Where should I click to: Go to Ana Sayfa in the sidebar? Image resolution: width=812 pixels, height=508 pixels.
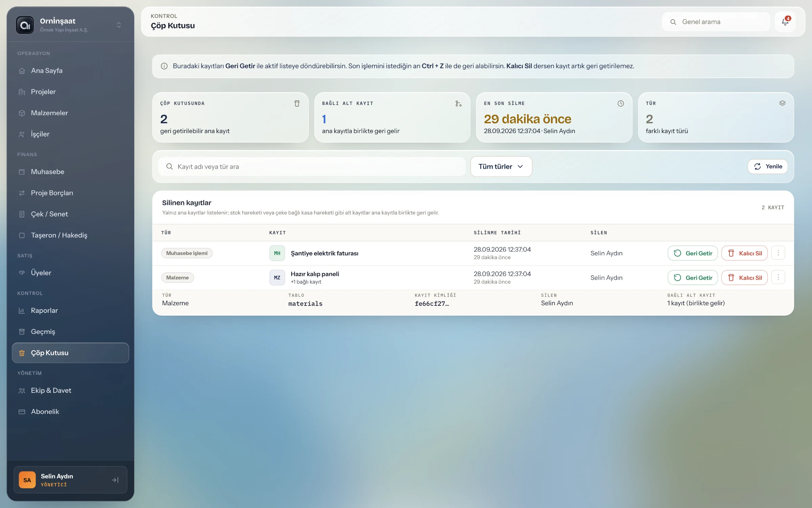(70, 70)
